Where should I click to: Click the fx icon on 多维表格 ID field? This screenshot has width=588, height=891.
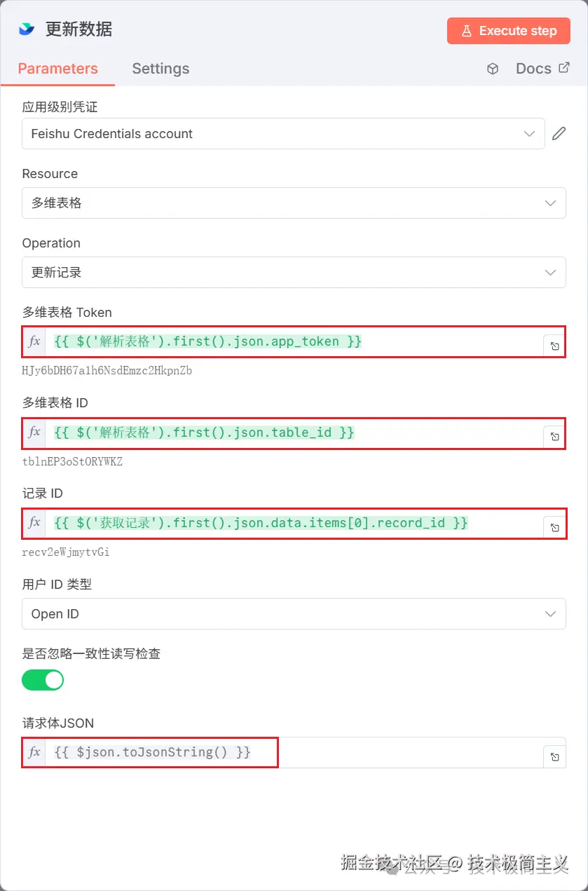tap(32, 433)
